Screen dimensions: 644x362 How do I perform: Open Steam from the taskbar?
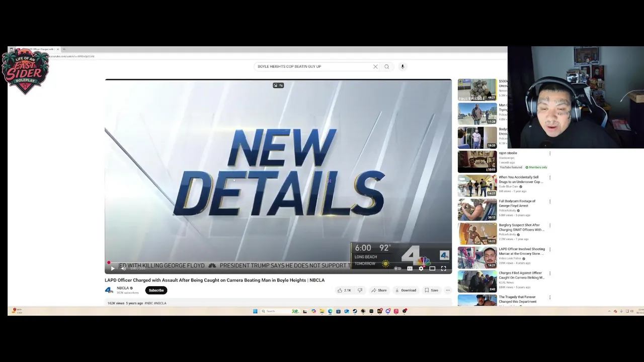[x=355, y=311]
